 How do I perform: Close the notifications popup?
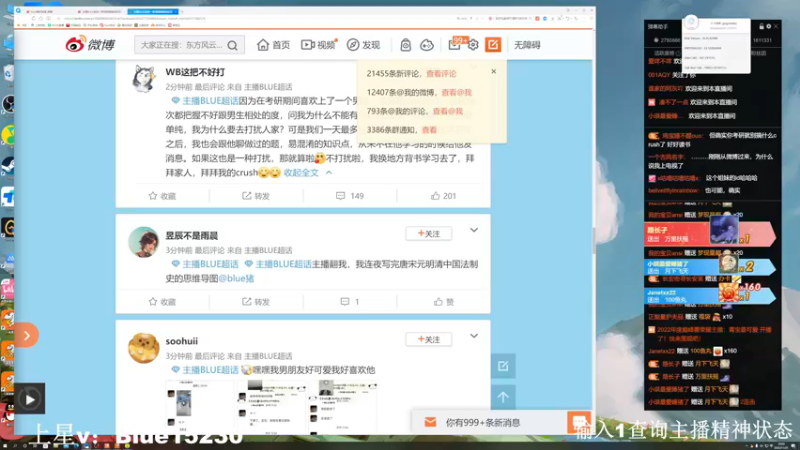[x=493, y=71]
